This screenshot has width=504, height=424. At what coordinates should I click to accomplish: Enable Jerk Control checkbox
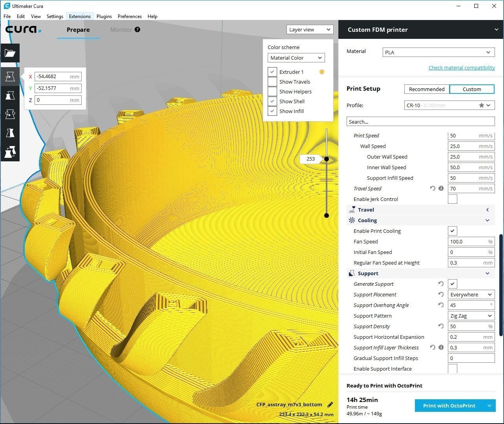[453, 199]
